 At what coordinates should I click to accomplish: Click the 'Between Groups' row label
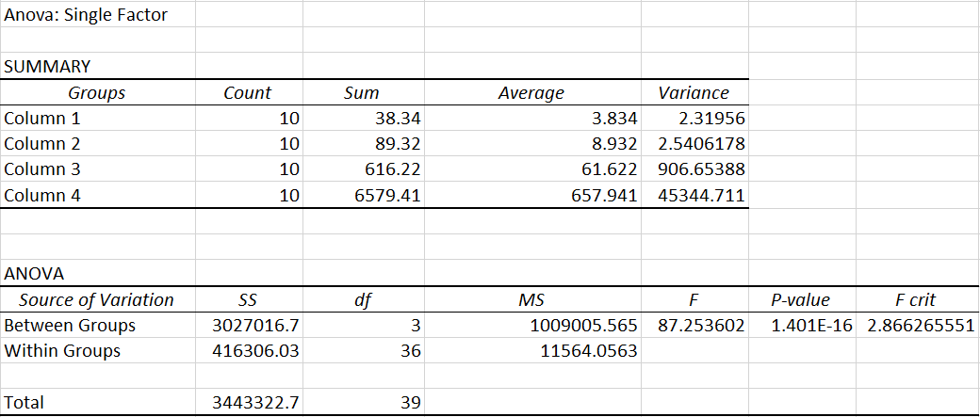(70, 326)
